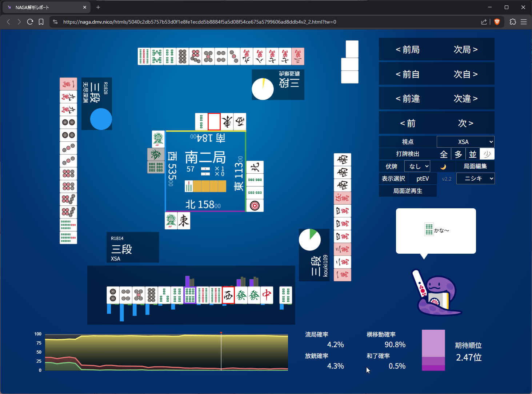Open the 視点 XSA viewpoint dropdown
This screenshot has height=394, width=532.
[465, 142]
